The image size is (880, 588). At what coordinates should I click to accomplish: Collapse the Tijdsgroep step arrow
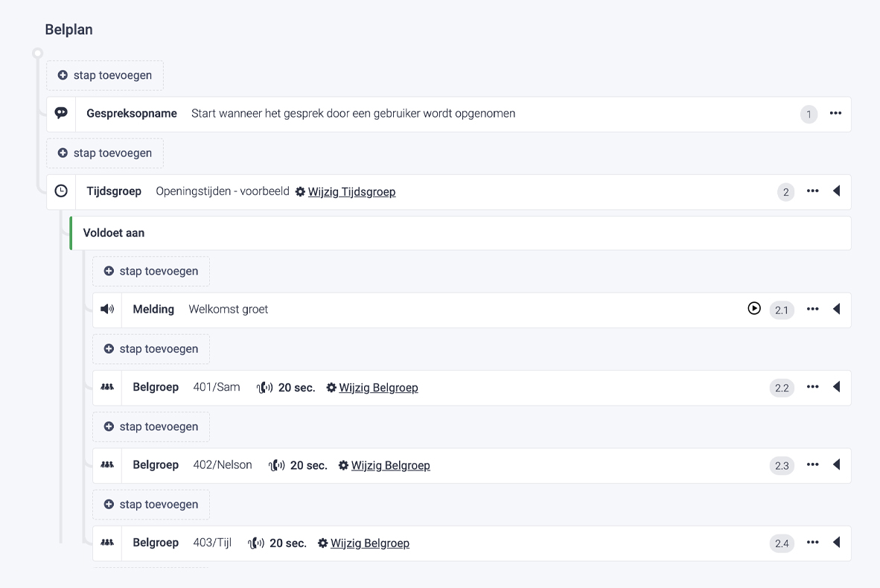[836, 191]
